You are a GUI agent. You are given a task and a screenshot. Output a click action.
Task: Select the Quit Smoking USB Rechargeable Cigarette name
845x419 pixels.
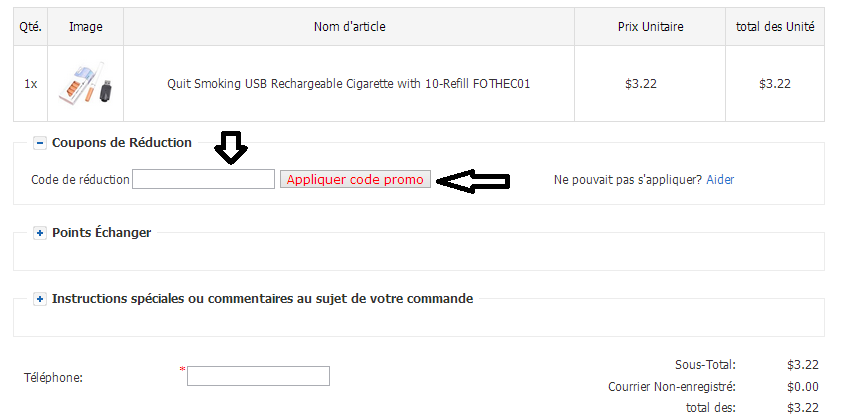[x=349, y=84]
